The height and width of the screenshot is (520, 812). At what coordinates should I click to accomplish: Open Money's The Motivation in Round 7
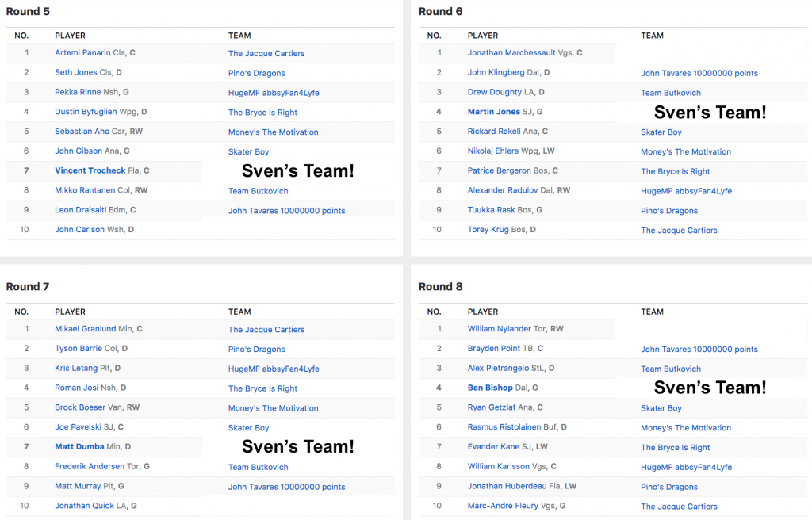click(x=273, y=408)
